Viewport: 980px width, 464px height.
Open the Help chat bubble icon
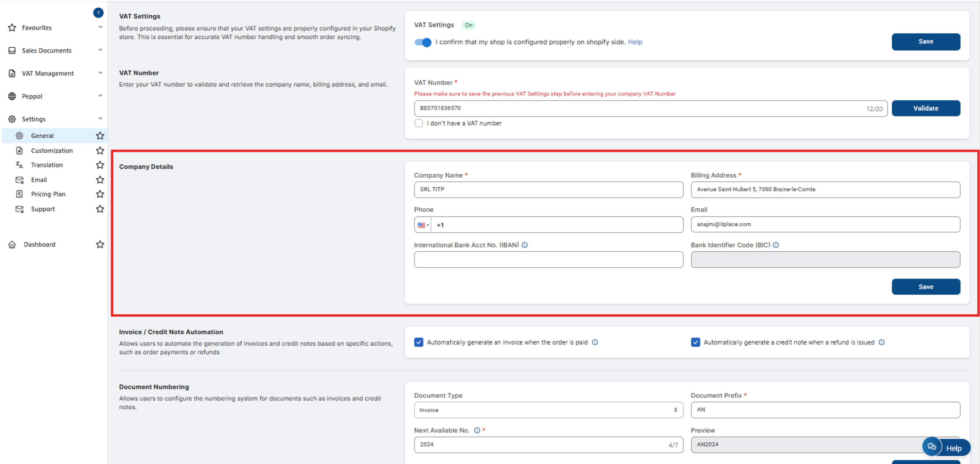(x=932, y=446)
